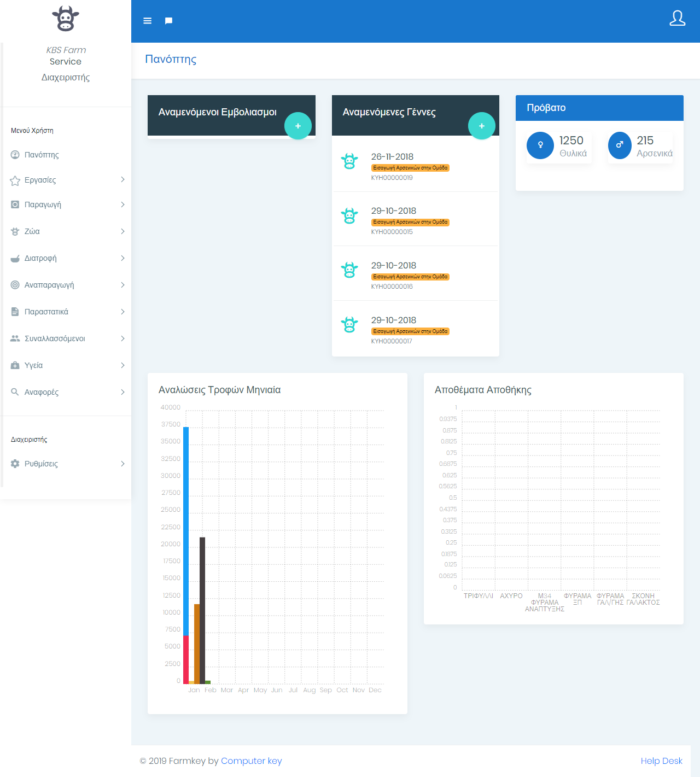Select the Διατροφή menu item
The image size is (700, 777).
[x=40, y=258]
